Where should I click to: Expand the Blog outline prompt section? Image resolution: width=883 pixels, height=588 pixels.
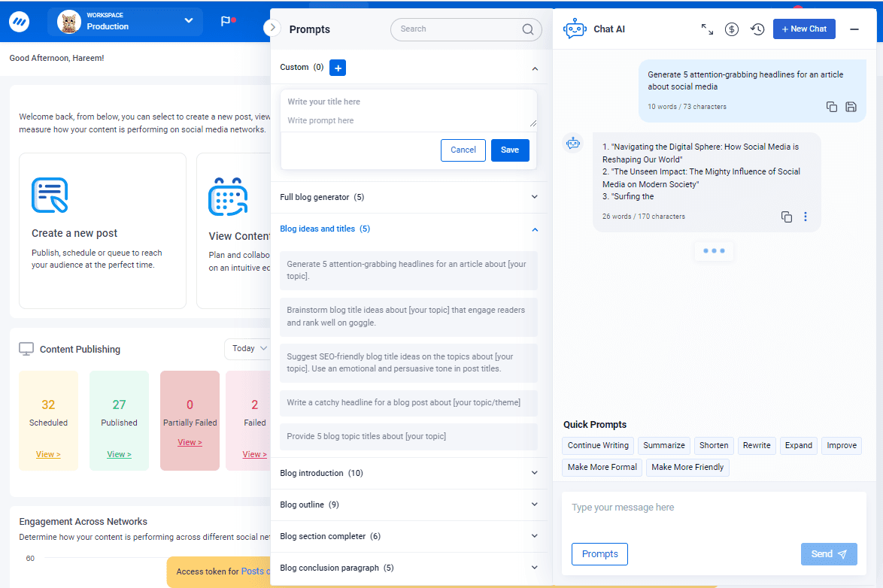[535, 505]
